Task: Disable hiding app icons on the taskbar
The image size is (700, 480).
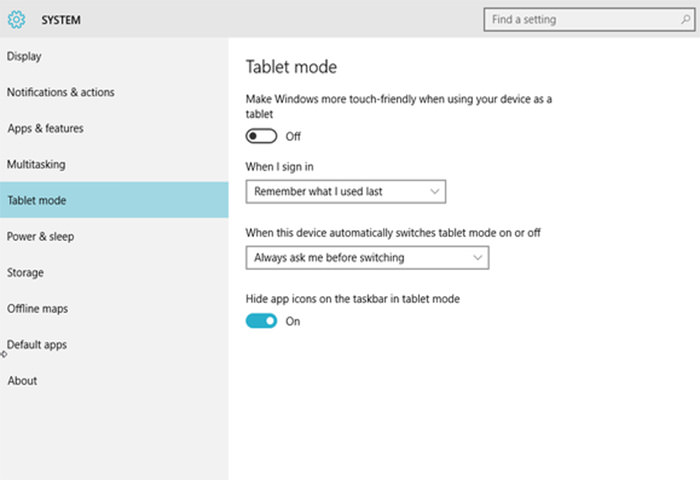Action: [262, 321]
